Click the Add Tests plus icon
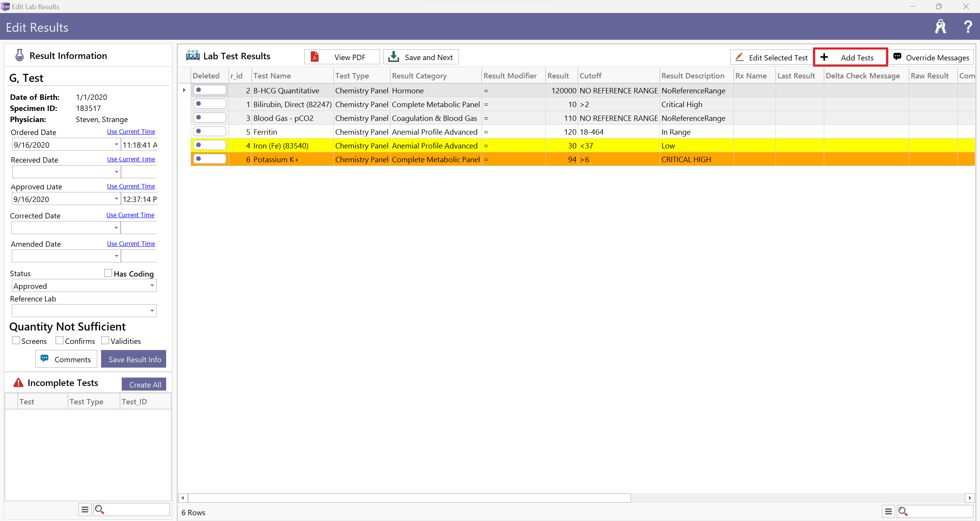Screen dimensions: 980x521 [x=824, y=57]
